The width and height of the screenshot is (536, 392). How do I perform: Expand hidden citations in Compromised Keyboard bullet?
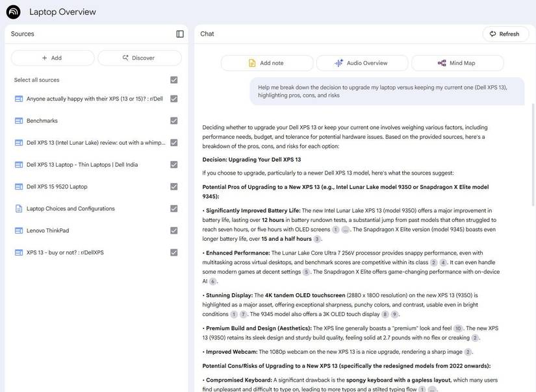point(433,389)
